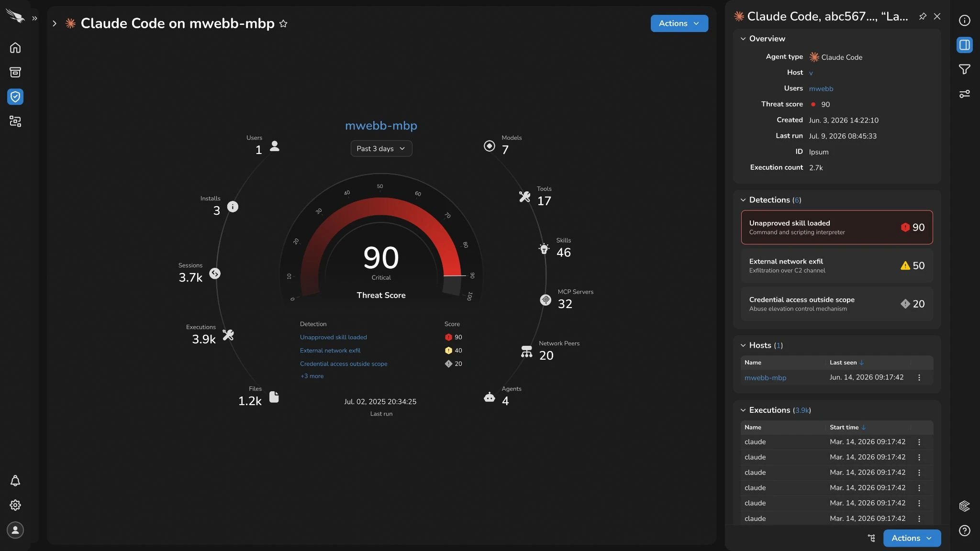This screenshot has width=980, height=551.
Task: Open the stacked layers icon in right rail
Action: [x=964, y=506]
